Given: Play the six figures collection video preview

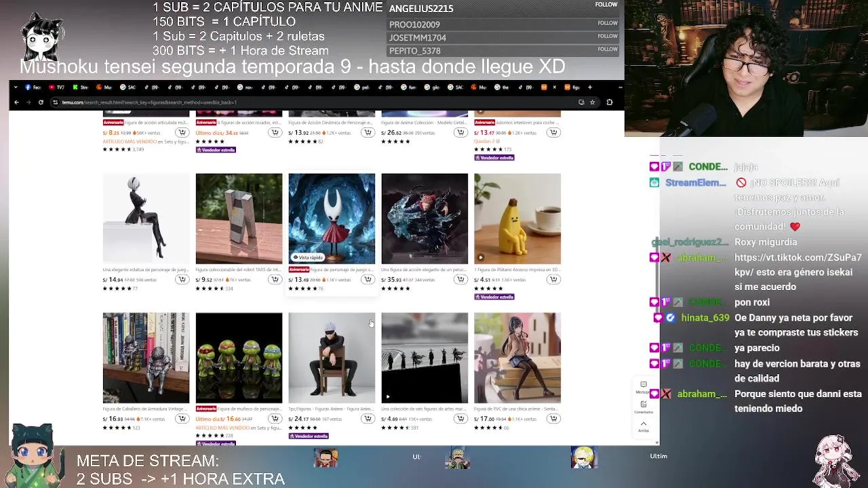Looking at the screenshot, I should click(x=388, y=396).
